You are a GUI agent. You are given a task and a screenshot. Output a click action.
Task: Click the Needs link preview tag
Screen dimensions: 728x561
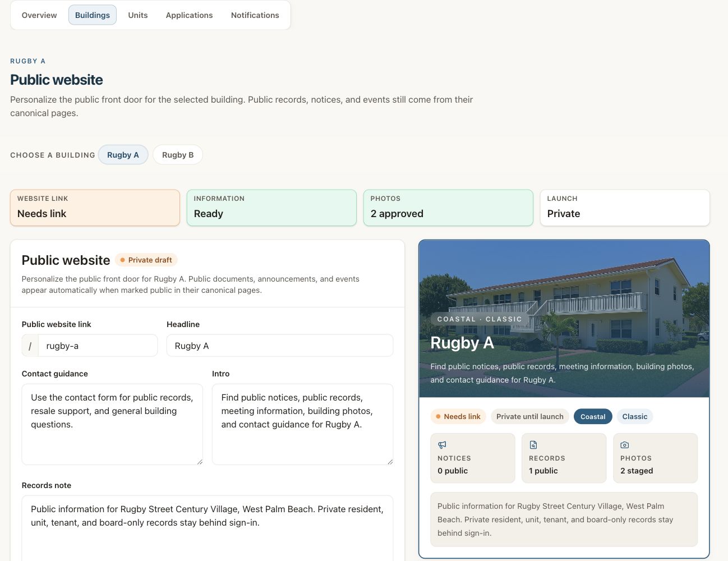pyautogui.click(x=458, y=416)
